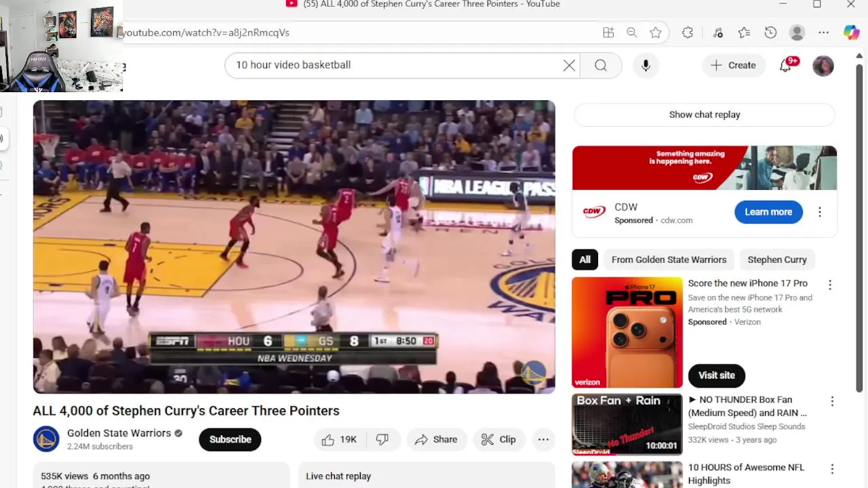Open the Golden State Warriors channel avatar

click(x=46, y=439)
